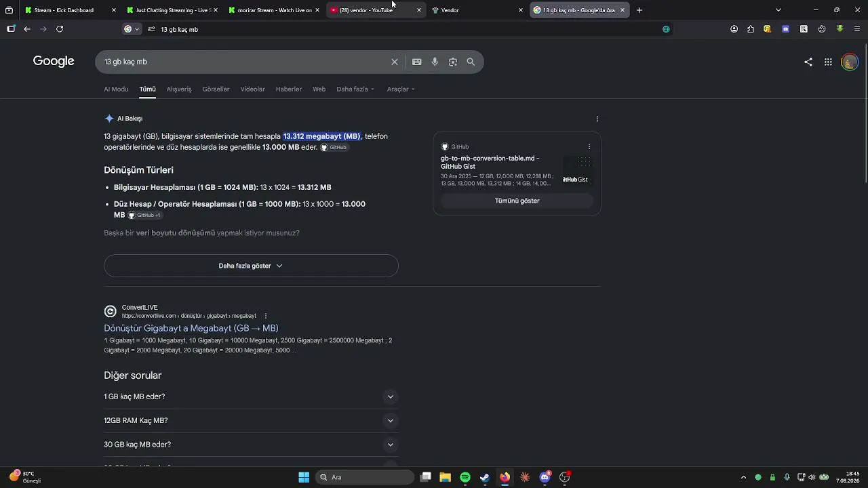Open gb-to-mb-conversion-table.md GitHub Gist link
The width and height of the screenshot is (868, 488).
490,162
